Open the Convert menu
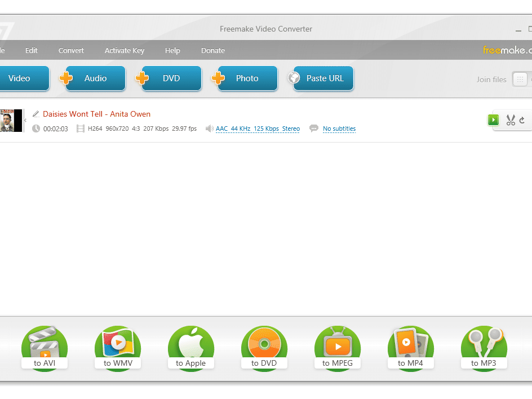The image size is (532, 399). [71, 50]
